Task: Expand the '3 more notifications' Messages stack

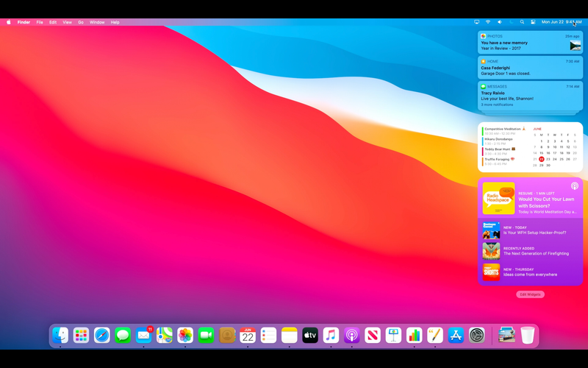Action: [498, 105]
